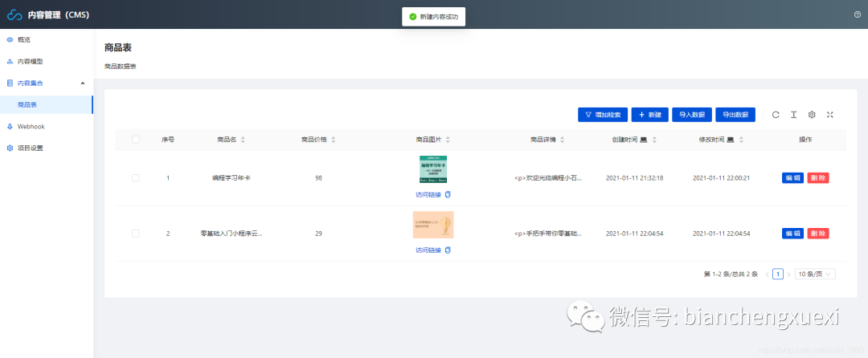868x358 pixels.
Task: Collapse the 内容集合 menu chevron
Action: (x=83, y=83)
